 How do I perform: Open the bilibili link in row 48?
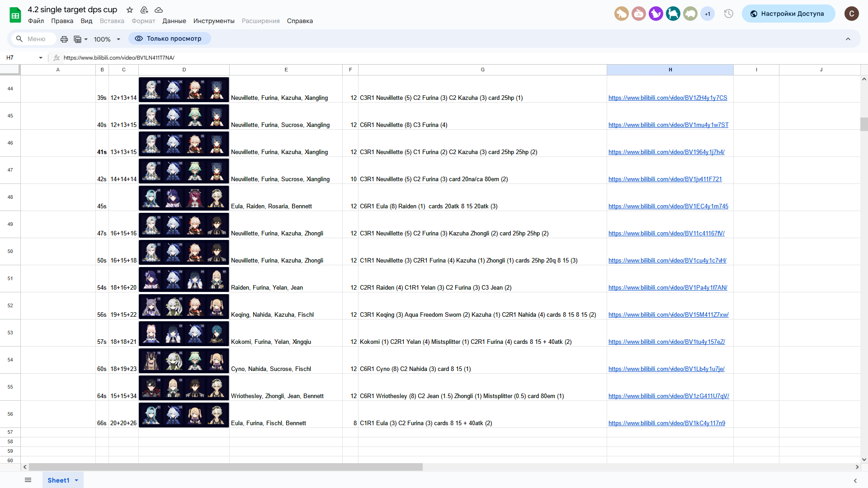[668, 206]
